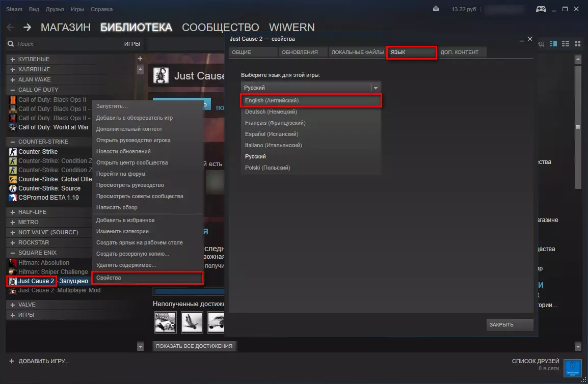The image size is (588, 384).
Task: Go to СООБЩЕСТВО section
Action: click(221, 28)
